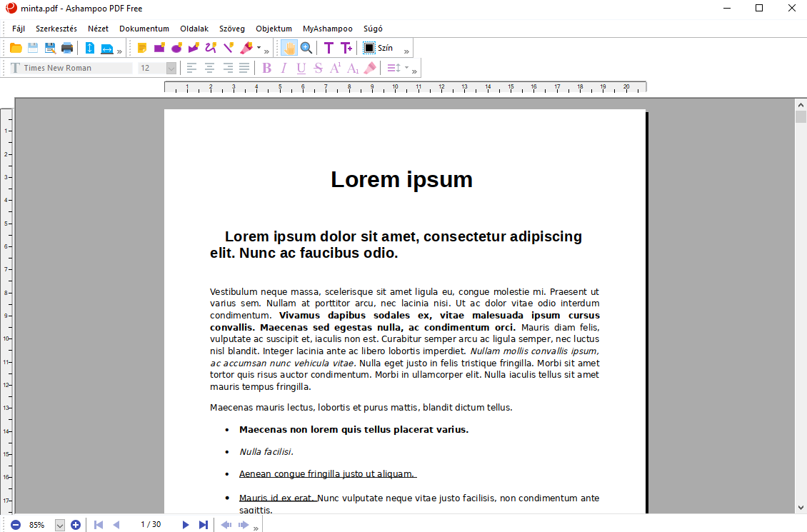Toggle Underline formatting
This screenshot has height=532, width=807.
click(301, 68)
